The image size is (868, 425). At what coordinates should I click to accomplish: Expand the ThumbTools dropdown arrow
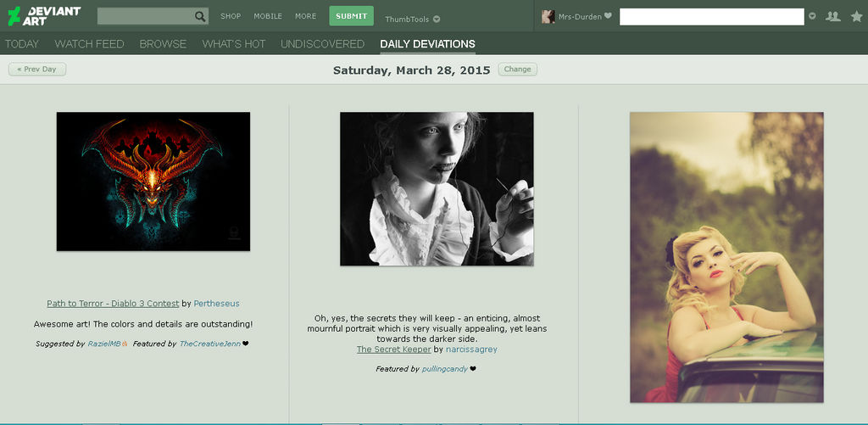click(437, 20)
